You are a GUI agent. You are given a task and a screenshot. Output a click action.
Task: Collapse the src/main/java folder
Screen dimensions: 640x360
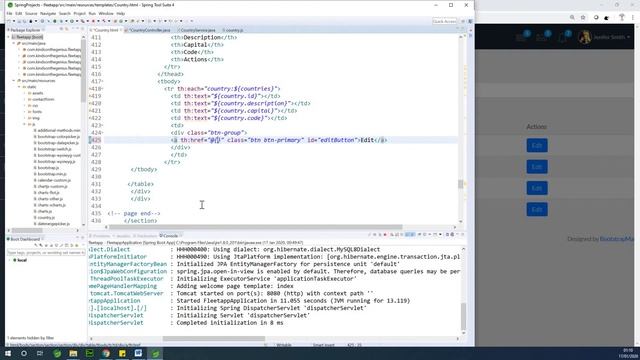pos(13,43)
